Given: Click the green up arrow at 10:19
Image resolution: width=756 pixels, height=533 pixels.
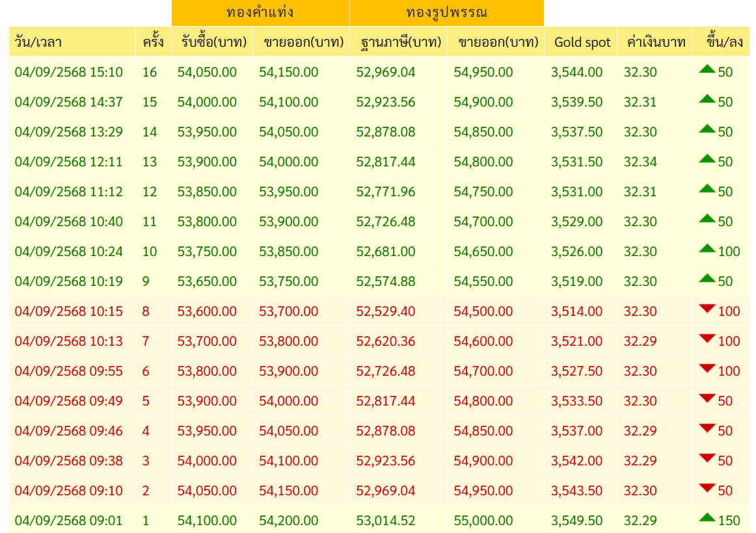Looking at the screenshot, I should coord(707,278).
